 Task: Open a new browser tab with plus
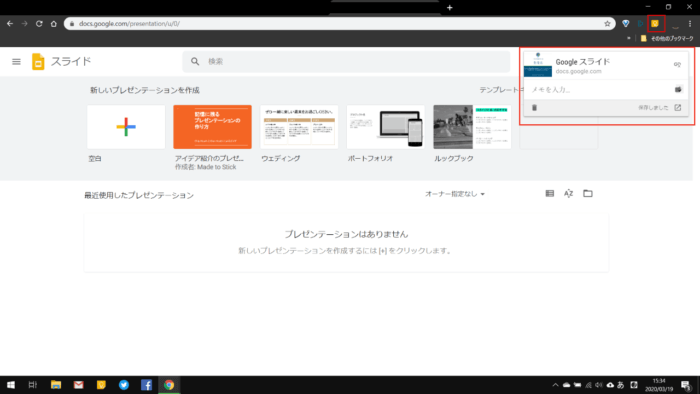[x=450, y=8]
